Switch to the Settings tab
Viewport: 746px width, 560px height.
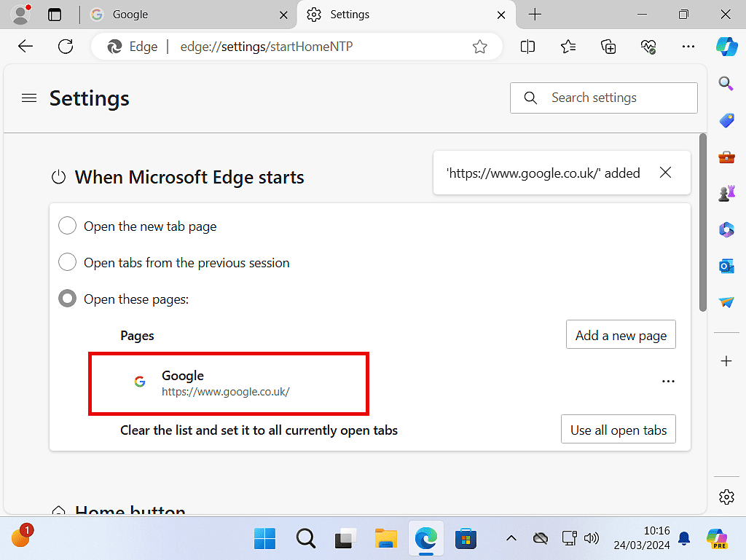pos(406,15)
